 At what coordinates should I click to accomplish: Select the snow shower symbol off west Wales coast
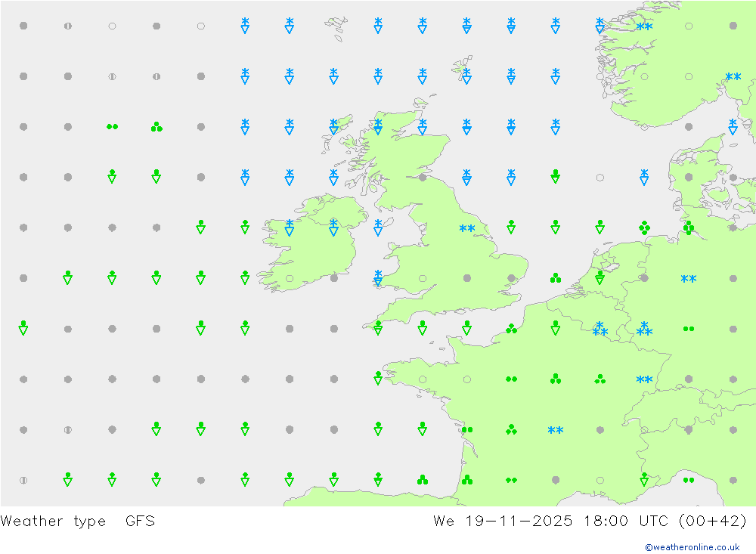click(x=378, y=277)
